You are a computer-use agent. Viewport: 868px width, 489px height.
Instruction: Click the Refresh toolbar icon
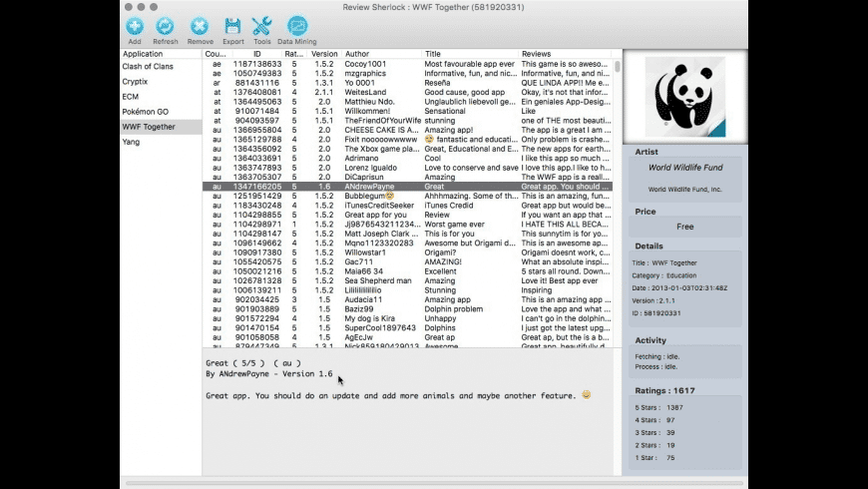(166, 26)
